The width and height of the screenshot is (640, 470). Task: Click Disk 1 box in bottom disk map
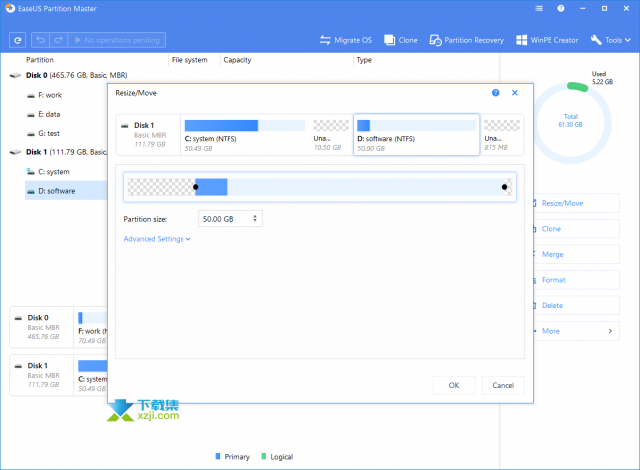tap(42, 375)
